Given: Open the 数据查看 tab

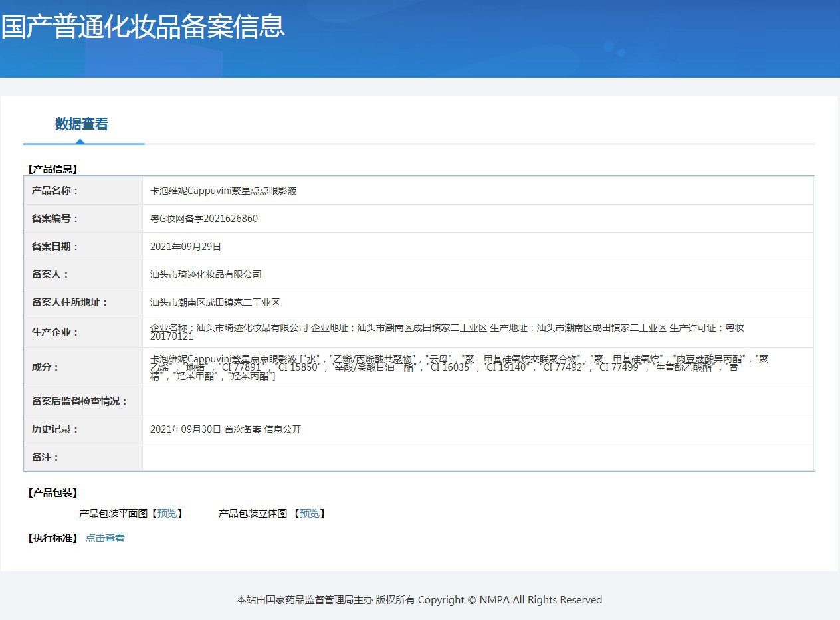Looking at the screenshot, I should click(x=82, y=124).
